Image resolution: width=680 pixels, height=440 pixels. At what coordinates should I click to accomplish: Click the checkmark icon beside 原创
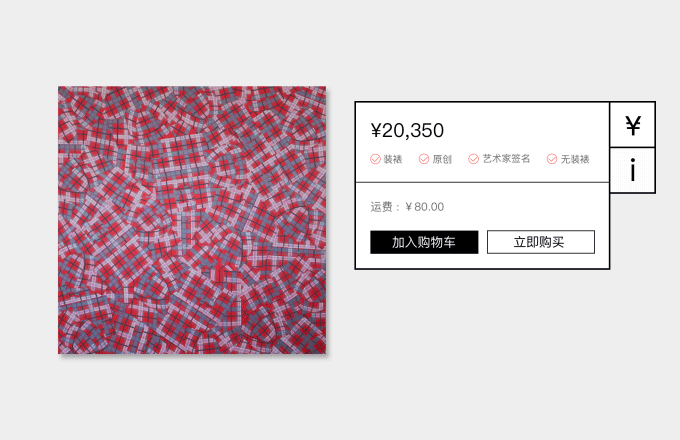(424, 159)
